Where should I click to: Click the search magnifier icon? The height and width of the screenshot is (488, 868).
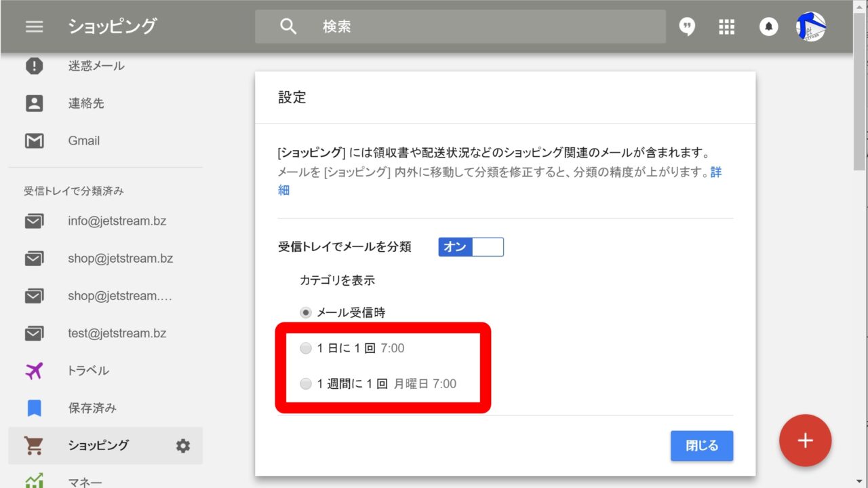tap(288, 26)
